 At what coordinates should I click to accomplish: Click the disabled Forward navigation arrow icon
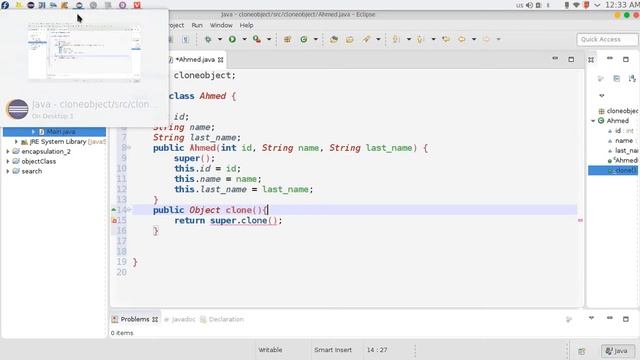486,39
